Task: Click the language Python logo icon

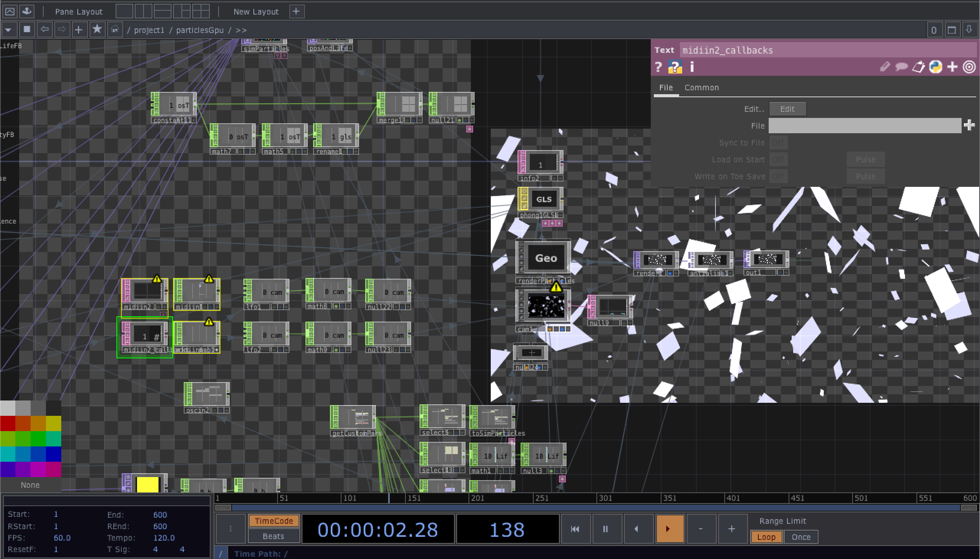Action: coord(935,67)
